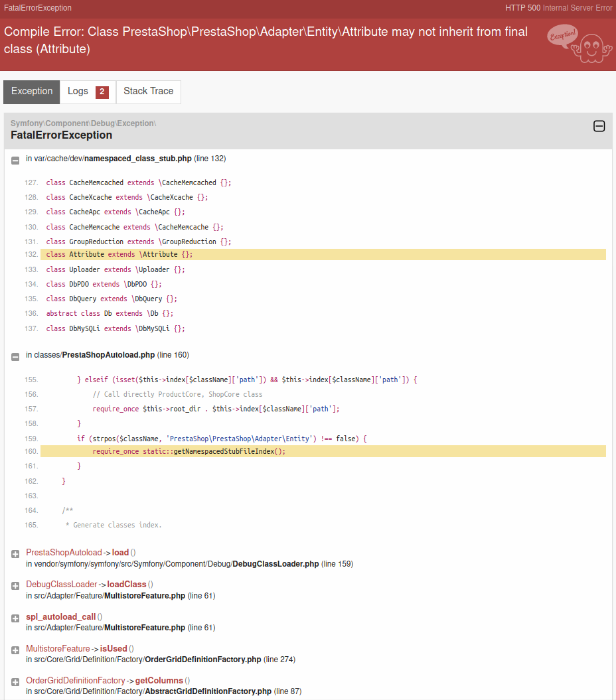
Task: Expand the PrestaShopAutoload load trace frame
Action: pyautogui.click(x=15, y=554)
